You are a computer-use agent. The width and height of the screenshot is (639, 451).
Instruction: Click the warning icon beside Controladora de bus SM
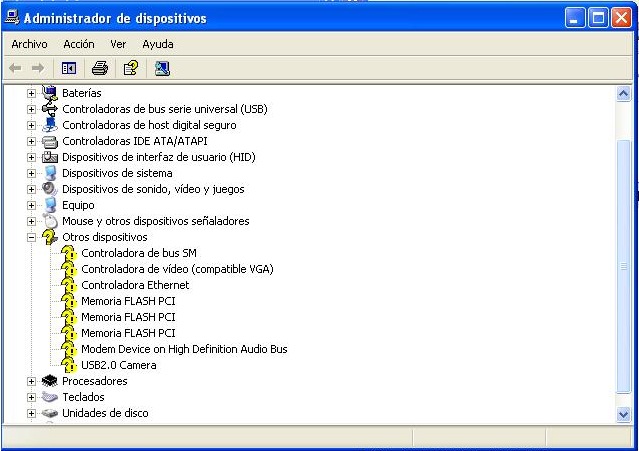(x=69, y=253)
